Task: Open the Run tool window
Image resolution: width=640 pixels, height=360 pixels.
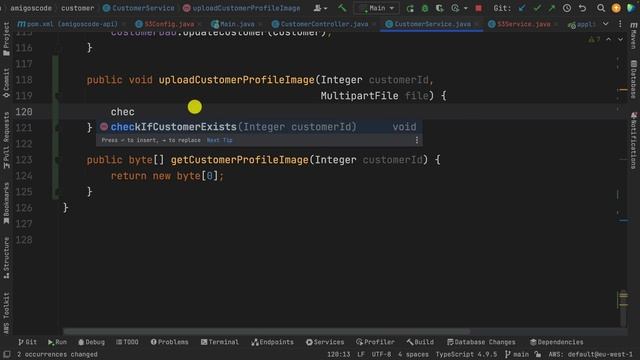Action: 57,342
